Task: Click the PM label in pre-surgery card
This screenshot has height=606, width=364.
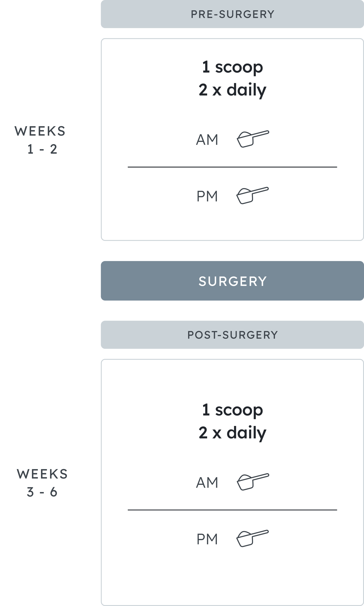Action: [x=207, y=196]
